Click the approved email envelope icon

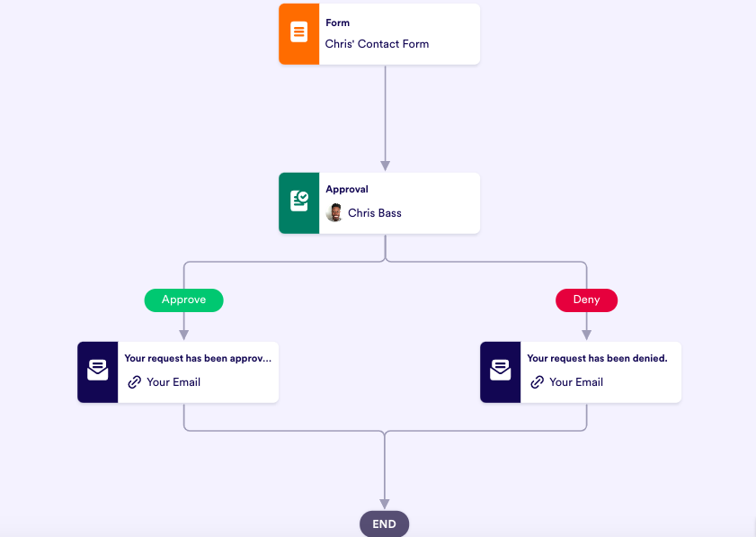[97, 371]
